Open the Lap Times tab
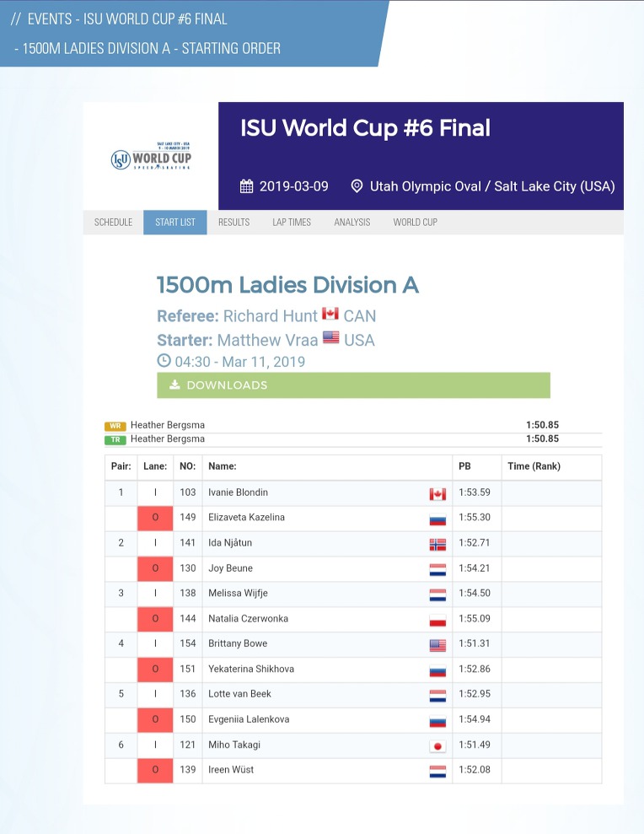The width and height of the screenshot is (644, 834). tap(292, 223)
